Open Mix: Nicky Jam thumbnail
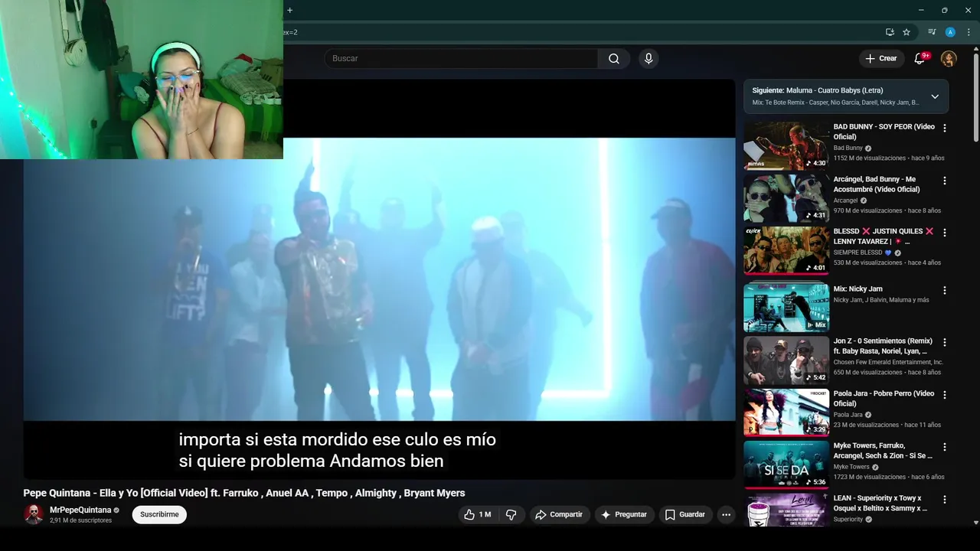980x551 pixels. 786,308
